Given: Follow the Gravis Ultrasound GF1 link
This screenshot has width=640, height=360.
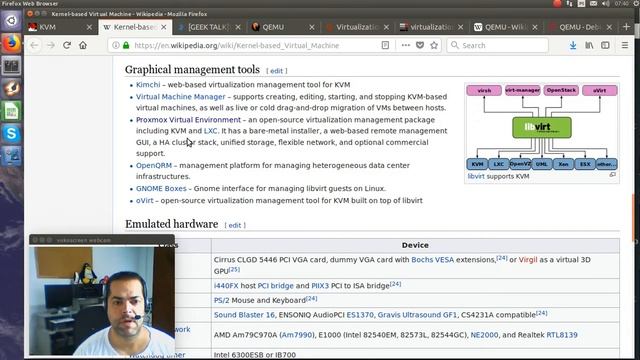Looking at the screenshot, I should tap(417, 315).
